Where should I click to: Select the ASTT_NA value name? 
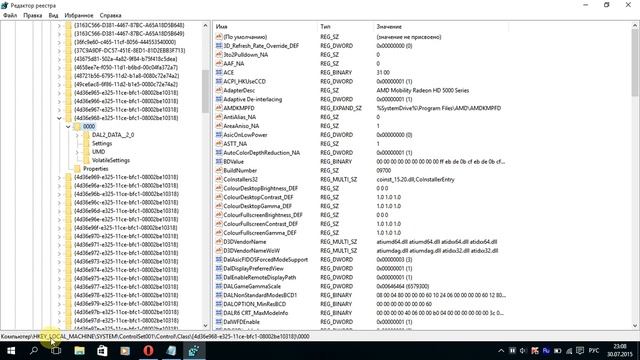(235, 144)
